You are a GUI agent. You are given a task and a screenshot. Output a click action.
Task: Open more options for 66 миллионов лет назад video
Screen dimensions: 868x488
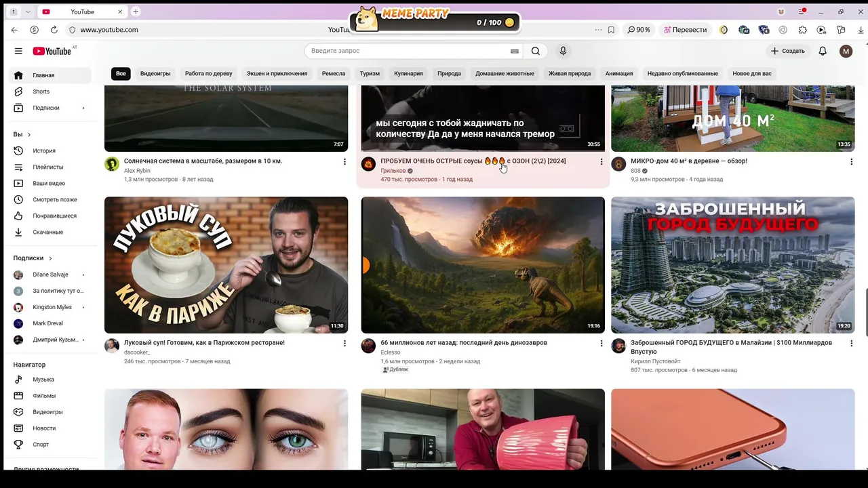(x=601, y=344)
